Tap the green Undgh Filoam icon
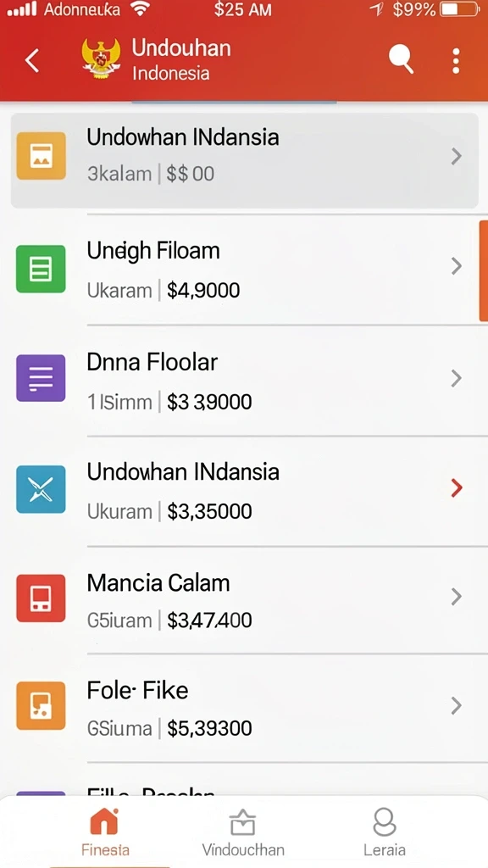 tap(41, 269)
